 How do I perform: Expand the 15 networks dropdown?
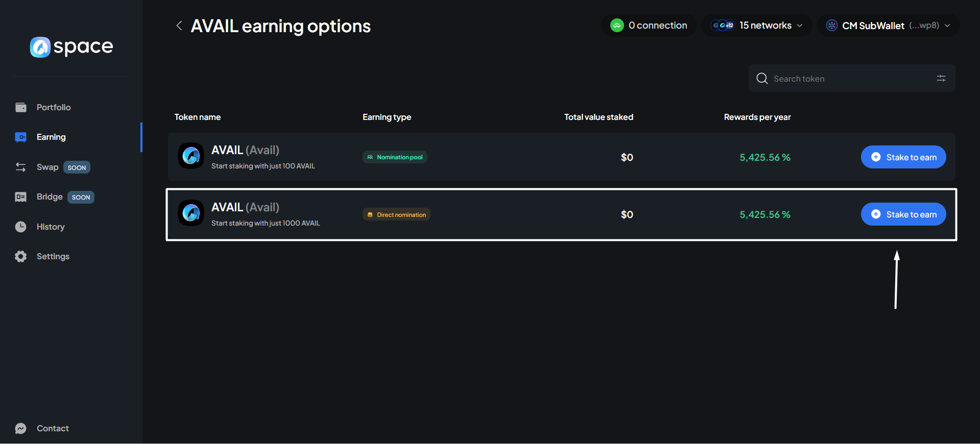click(x=756, y=26)
